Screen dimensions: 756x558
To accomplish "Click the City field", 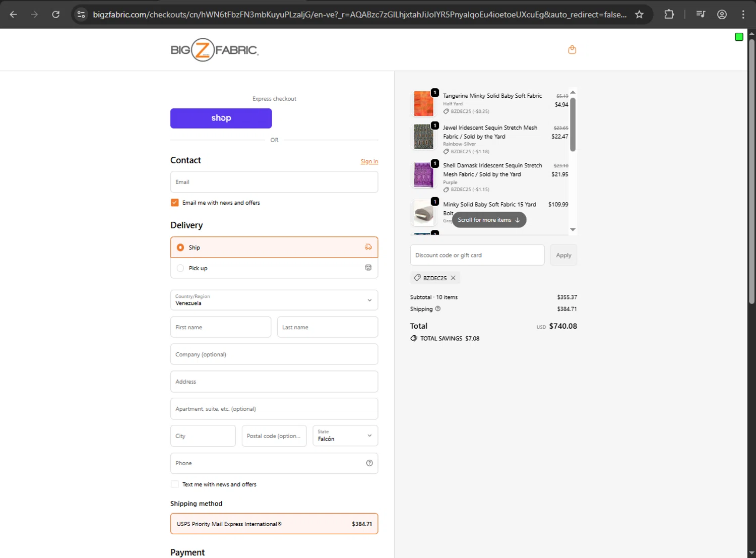I will [203, 436].
